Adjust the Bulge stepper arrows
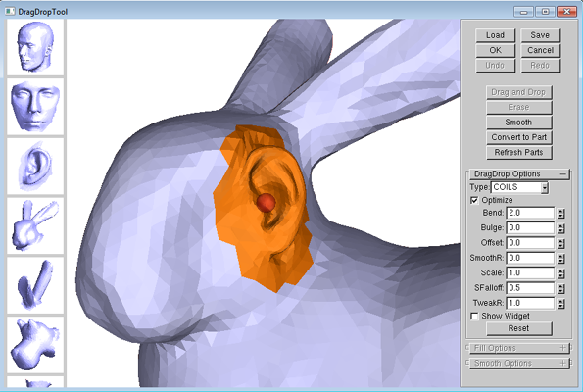Screen dimensions: 583x392 561,228
